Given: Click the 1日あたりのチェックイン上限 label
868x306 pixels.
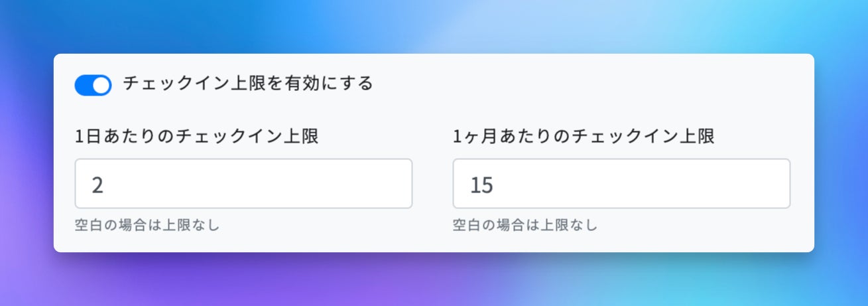Looking at the screenshot, I should click(197, 137).
